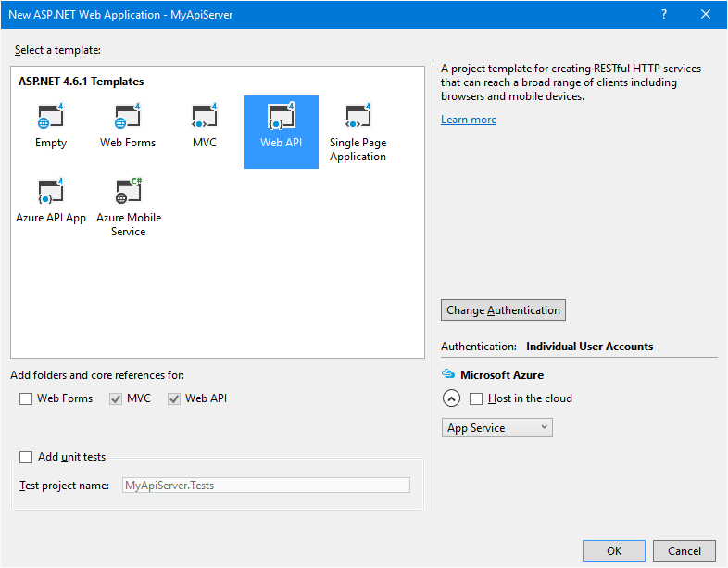Screen dimensions: 728x568
Task: Click the Cancel button
Action: [684, 550]
